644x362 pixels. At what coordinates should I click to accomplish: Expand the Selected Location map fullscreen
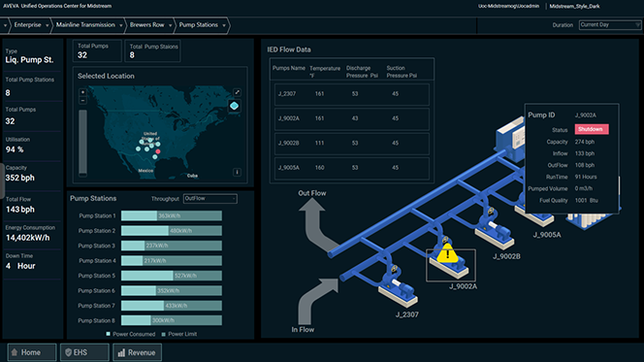pos(237,92)
